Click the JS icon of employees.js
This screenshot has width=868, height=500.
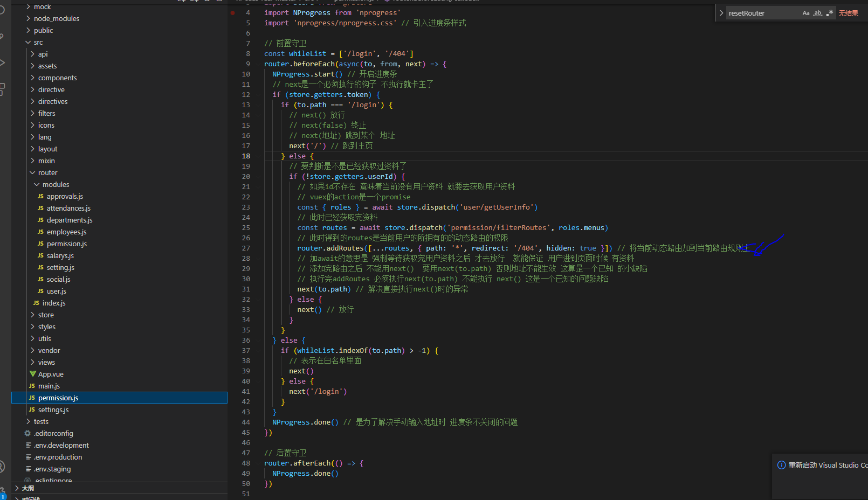(x=40, y=232)
